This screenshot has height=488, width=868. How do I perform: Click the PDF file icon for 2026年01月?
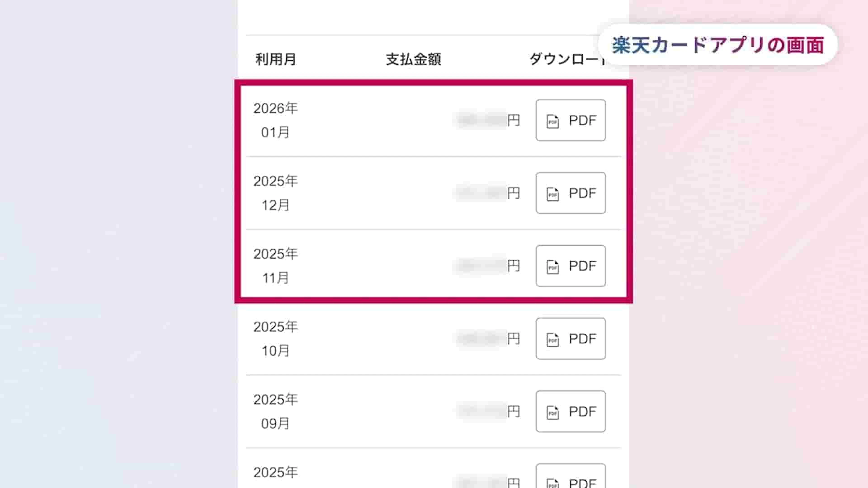(553, 121)
